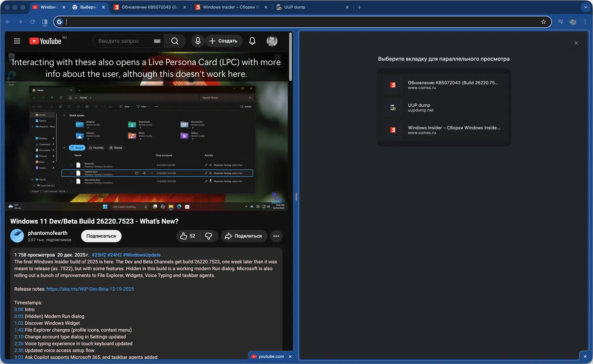Jump to 2:10 account type dialog timestamp

pos(19,337)
